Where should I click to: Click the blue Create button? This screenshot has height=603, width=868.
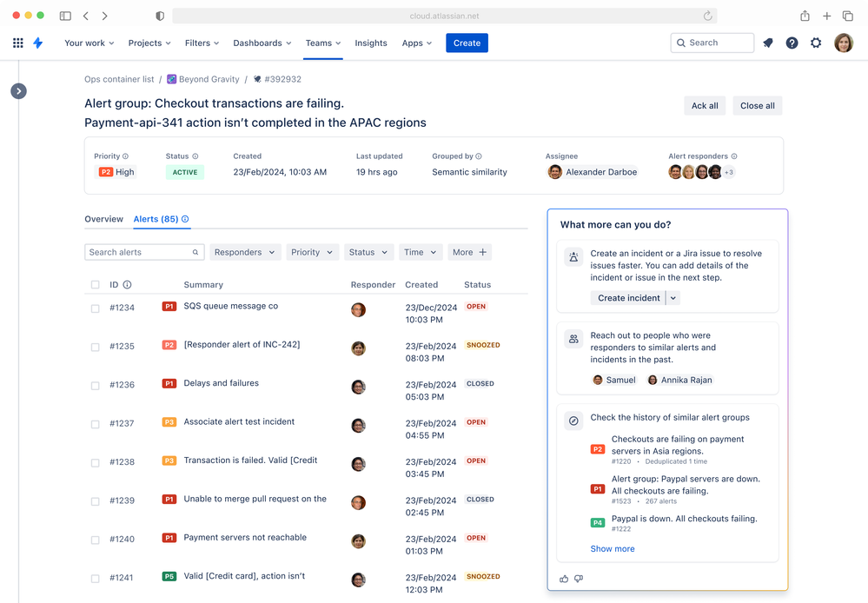tap(467, 43)
